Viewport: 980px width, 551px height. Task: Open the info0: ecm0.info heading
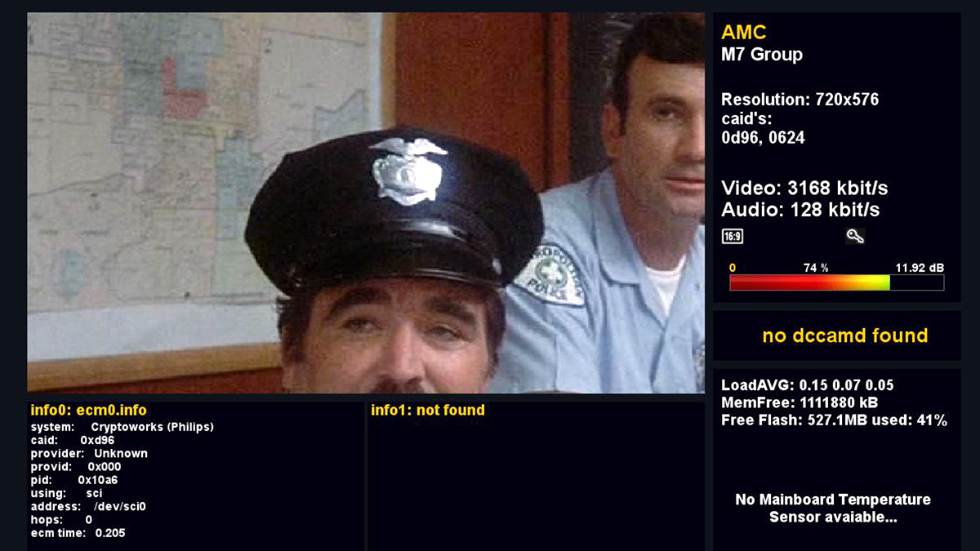tap(89, 411)
